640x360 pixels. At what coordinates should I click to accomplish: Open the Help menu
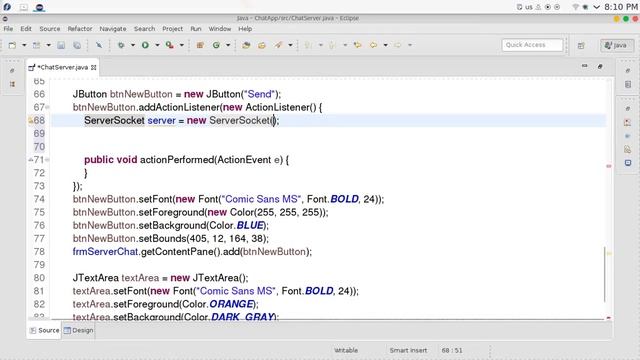pos(245,29)
